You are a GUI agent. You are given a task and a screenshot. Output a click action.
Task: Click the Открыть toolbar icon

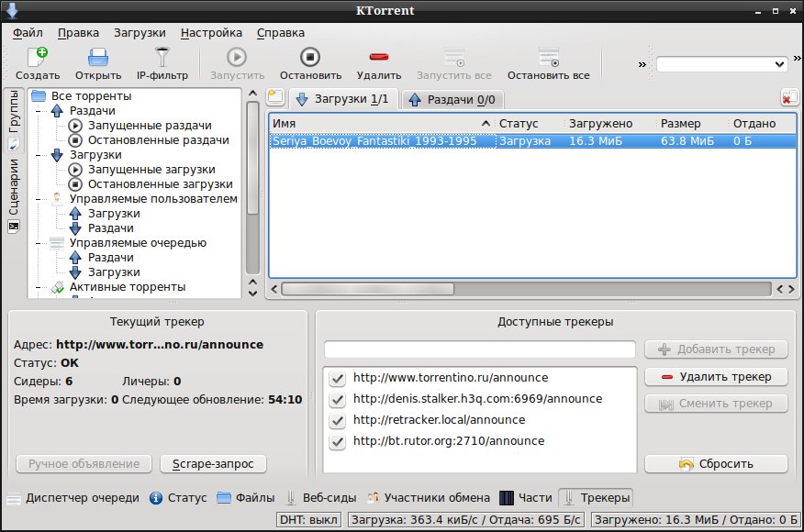point(98,58)
